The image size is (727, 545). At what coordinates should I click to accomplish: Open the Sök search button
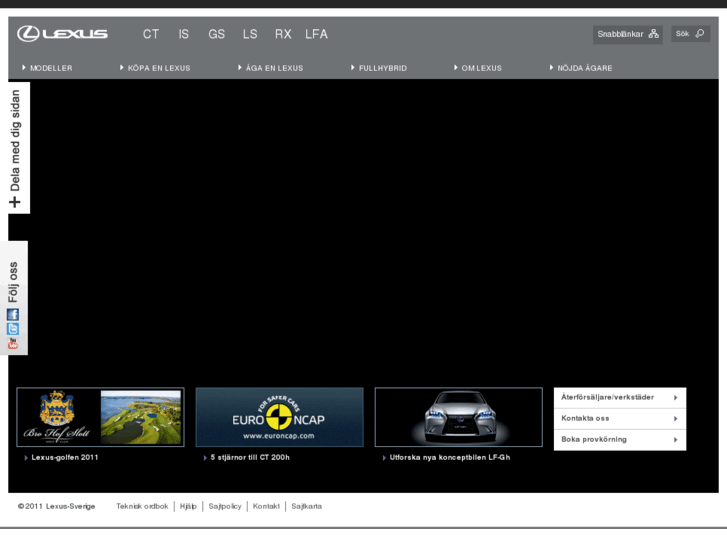tap(690, 34)
